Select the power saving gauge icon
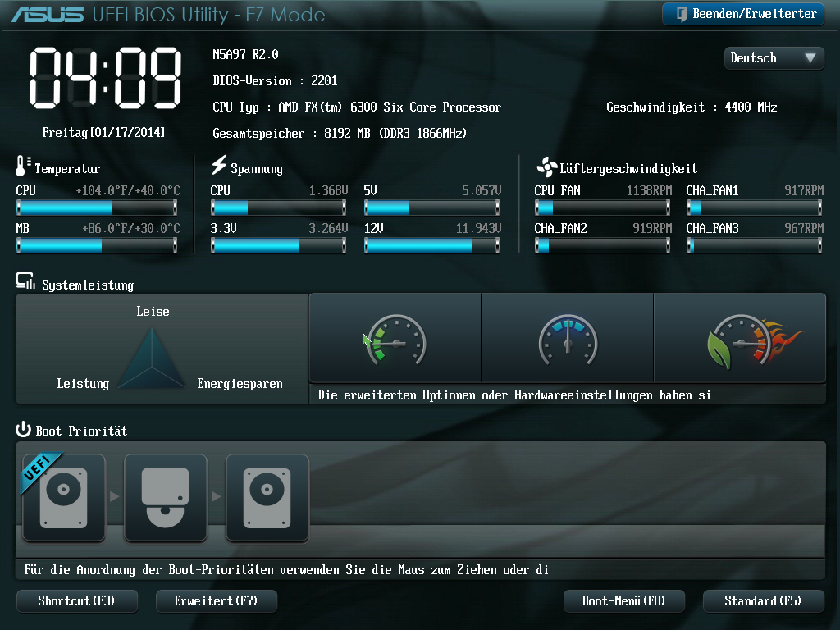This screenshot has height=630, width=840. point(395,338)
